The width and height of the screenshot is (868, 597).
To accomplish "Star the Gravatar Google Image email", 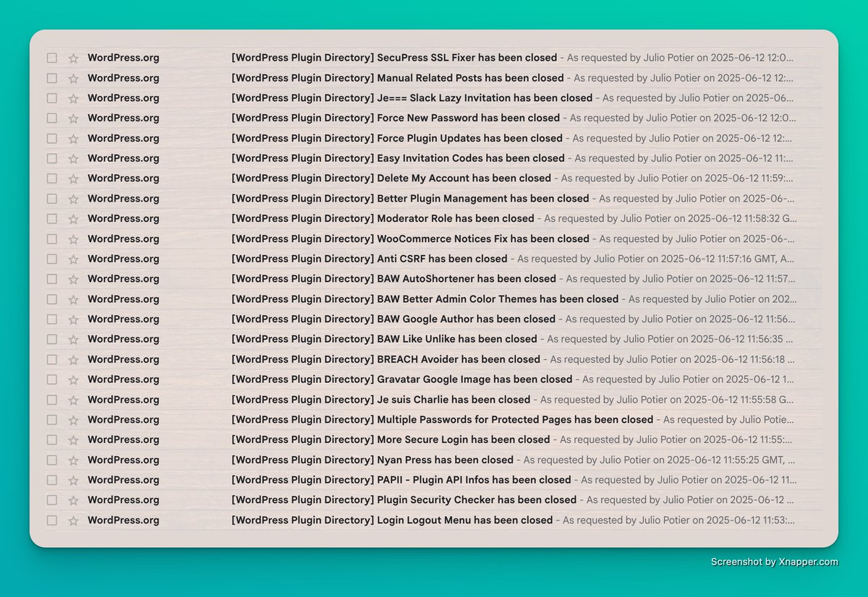I will (73, 379).
